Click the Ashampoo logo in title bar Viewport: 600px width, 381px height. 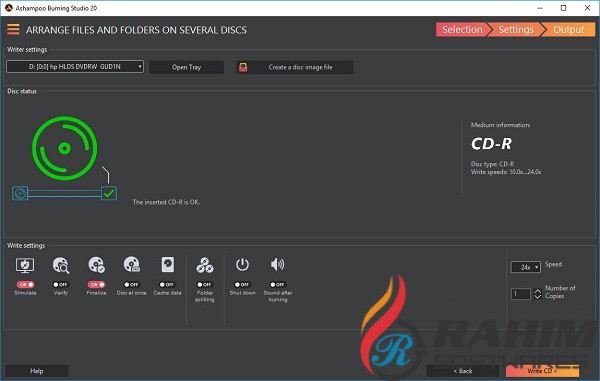click(8, 8)
